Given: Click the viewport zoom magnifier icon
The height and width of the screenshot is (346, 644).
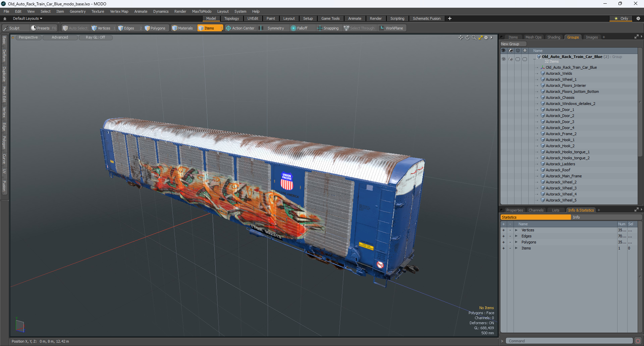Looking at the screenshot, I should pyautogui.click(x=474, y=38).
